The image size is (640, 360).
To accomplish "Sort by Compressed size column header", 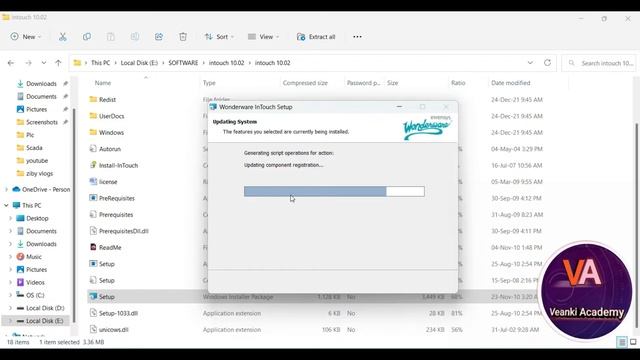I will tap(305, 83).
